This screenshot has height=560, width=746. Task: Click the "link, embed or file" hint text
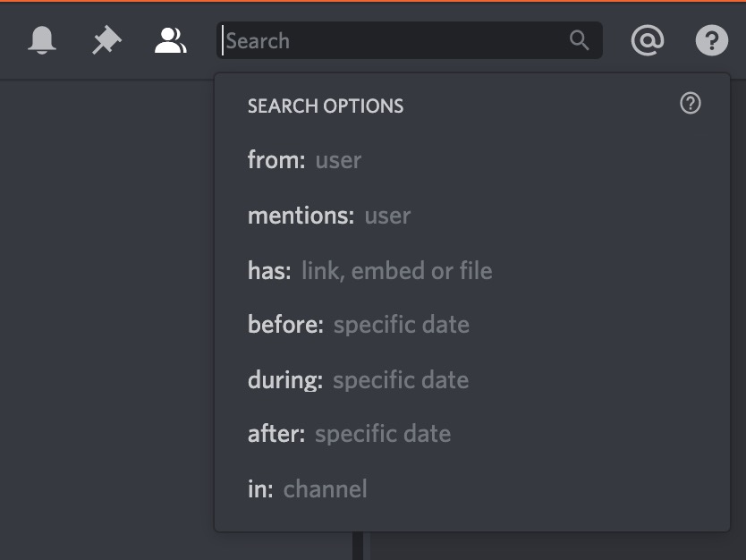397,271
